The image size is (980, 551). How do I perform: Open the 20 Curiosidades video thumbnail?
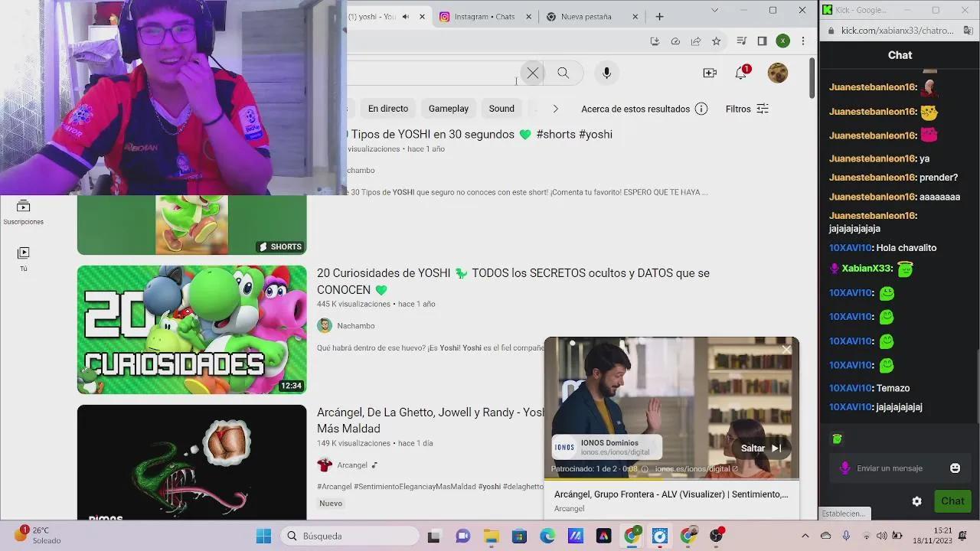(x=191, y=330)
